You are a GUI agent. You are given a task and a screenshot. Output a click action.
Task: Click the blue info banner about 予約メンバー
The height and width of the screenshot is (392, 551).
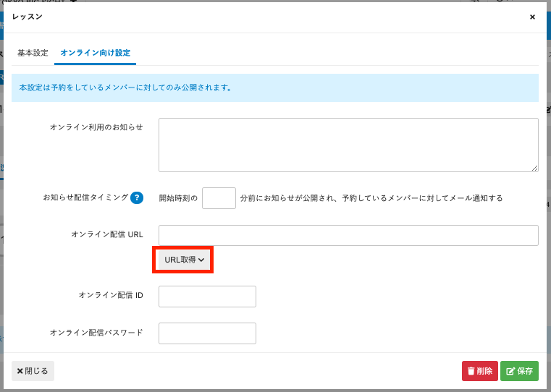click(x=275, y=88)
